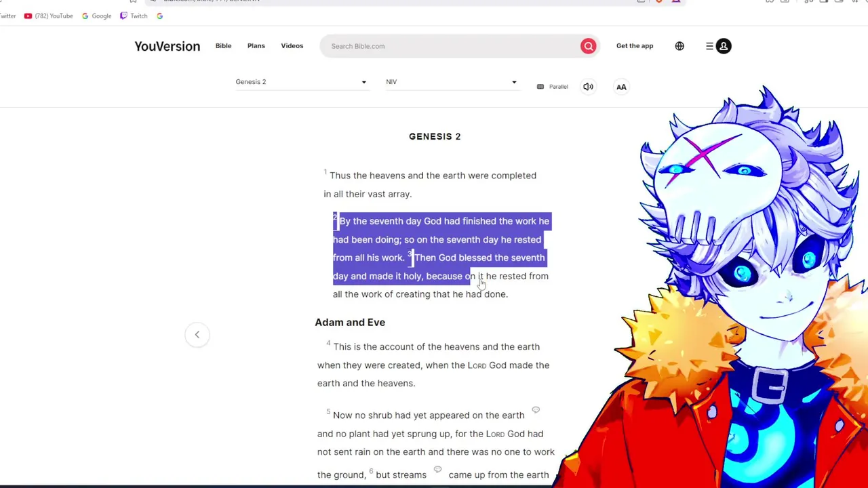Open the Bible menu item

tap(223, 46)
